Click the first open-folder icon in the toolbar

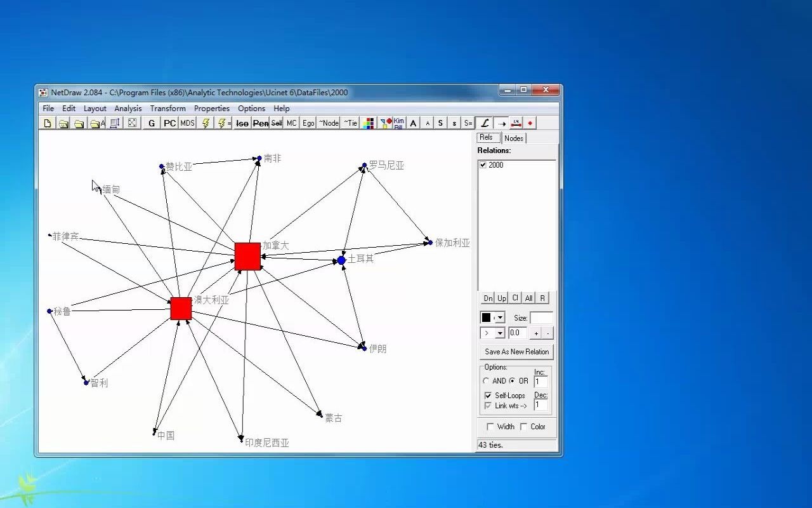coord(63,123)
